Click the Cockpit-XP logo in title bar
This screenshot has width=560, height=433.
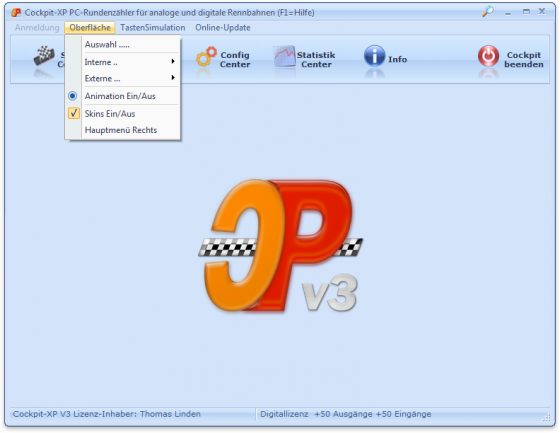tap(16, 13)
